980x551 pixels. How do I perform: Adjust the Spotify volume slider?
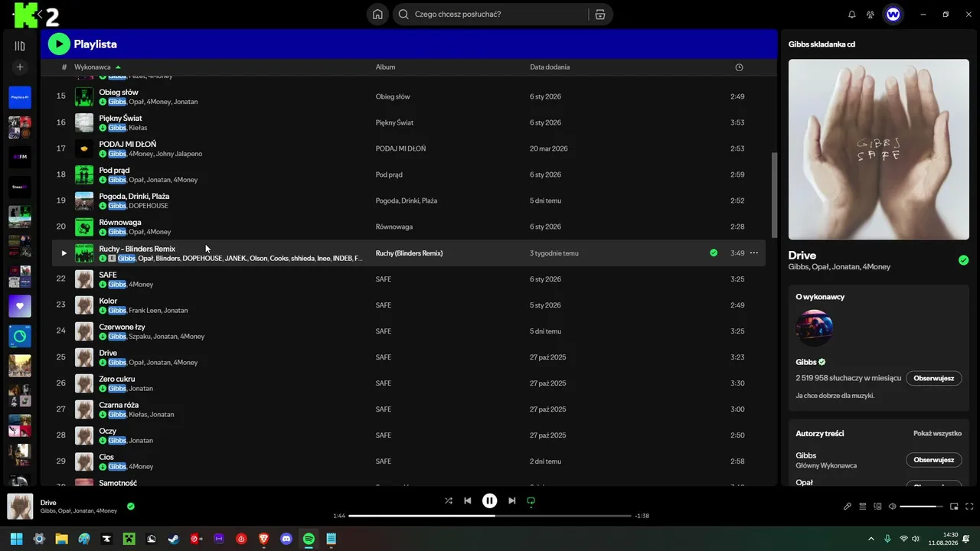pos(922,507)
